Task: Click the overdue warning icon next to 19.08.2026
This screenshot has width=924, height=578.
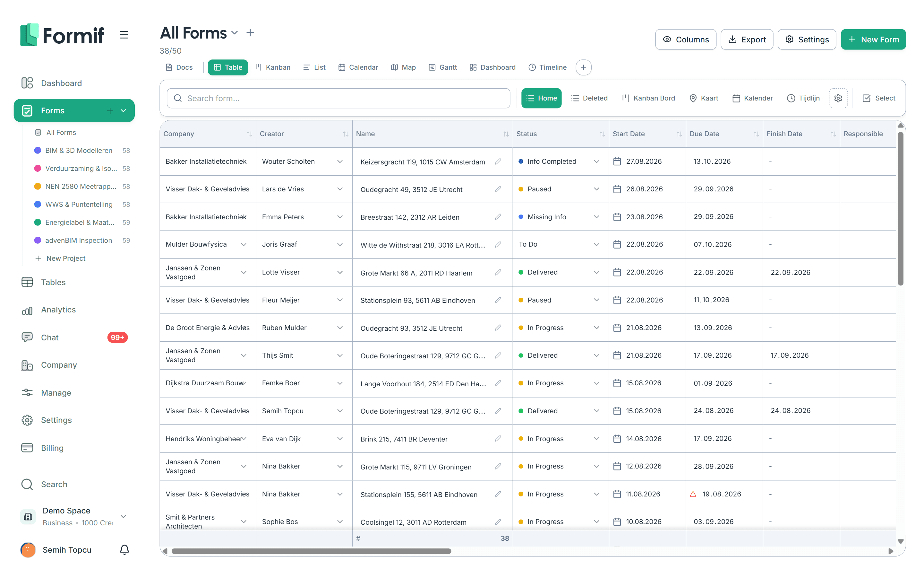Action: click(693, 494)
